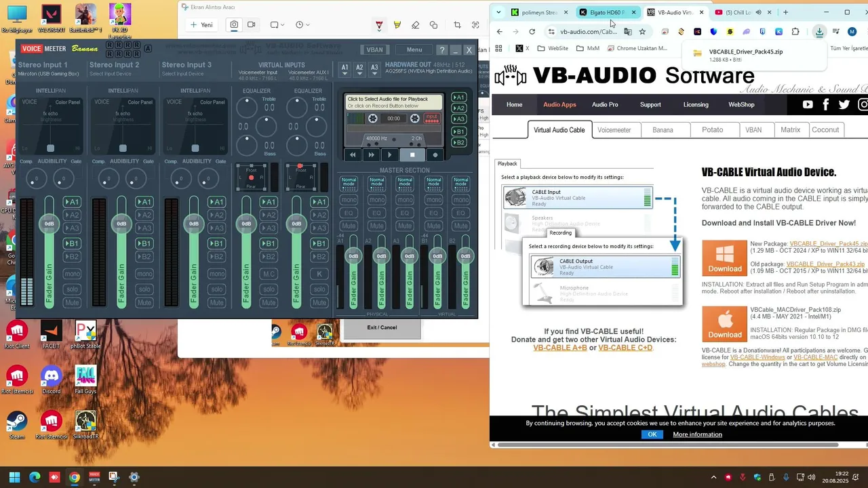Image resolution: width=868 pixels, height=488 pixels.
Task: Toggle the K button on Voicemeeter AUX
Action: point(319,274)
